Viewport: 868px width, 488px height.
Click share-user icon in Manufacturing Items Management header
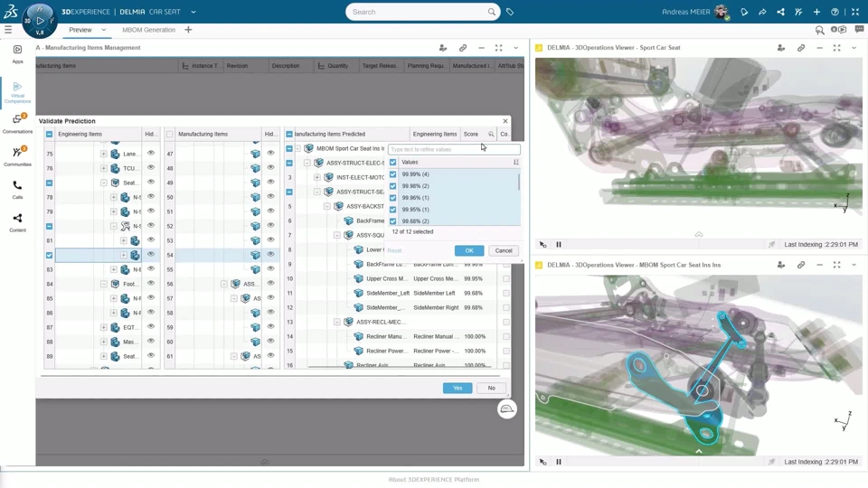point(443,48)
